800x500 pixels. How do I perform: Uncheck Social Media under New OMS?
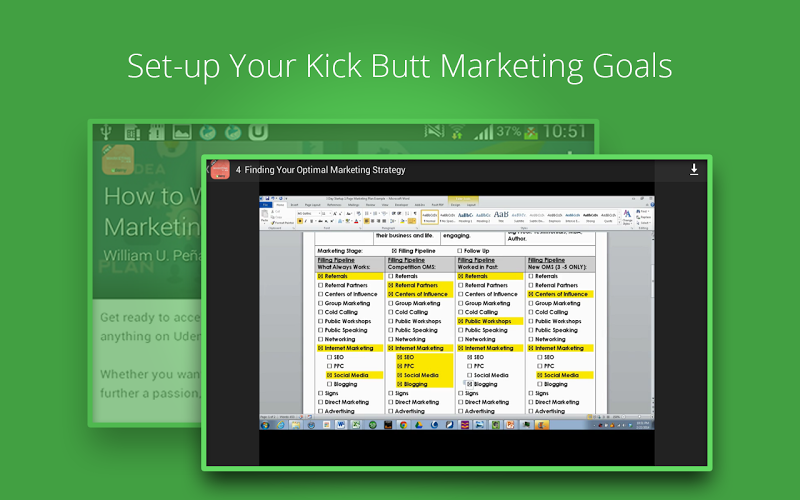pyautogui.click(x=540, y=375)
